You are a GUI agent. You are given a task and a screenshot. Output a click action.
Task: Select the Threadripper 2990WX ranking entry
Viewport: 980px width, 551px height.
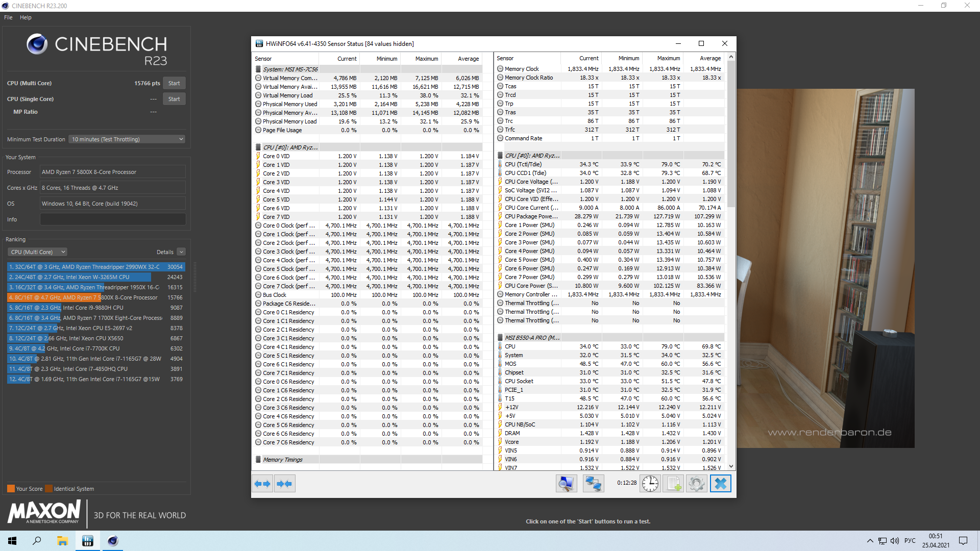(85, 267)
